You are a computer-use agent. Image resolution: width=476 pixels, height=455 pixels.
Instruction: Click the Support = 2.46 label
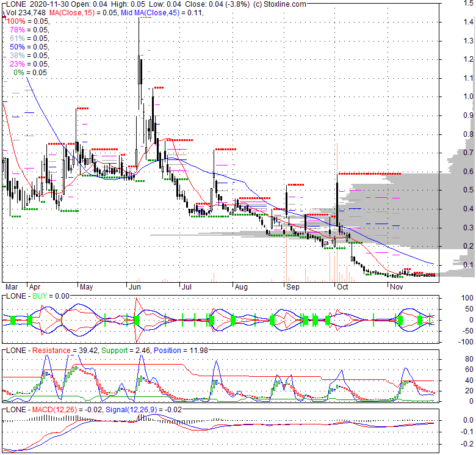click(126, 351)
